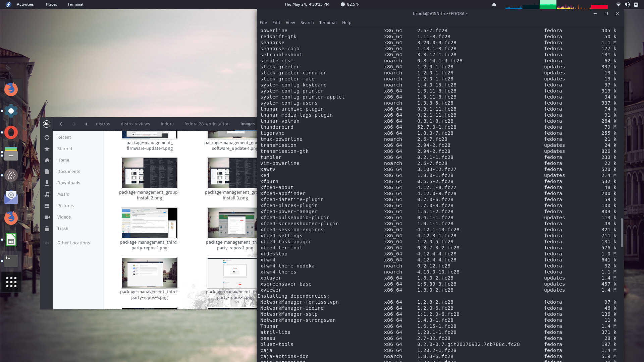The height and width of the screenshot is (362, 644).
Task: Open the clock and calendar in the top bar
Action: [x=307, y=4]
